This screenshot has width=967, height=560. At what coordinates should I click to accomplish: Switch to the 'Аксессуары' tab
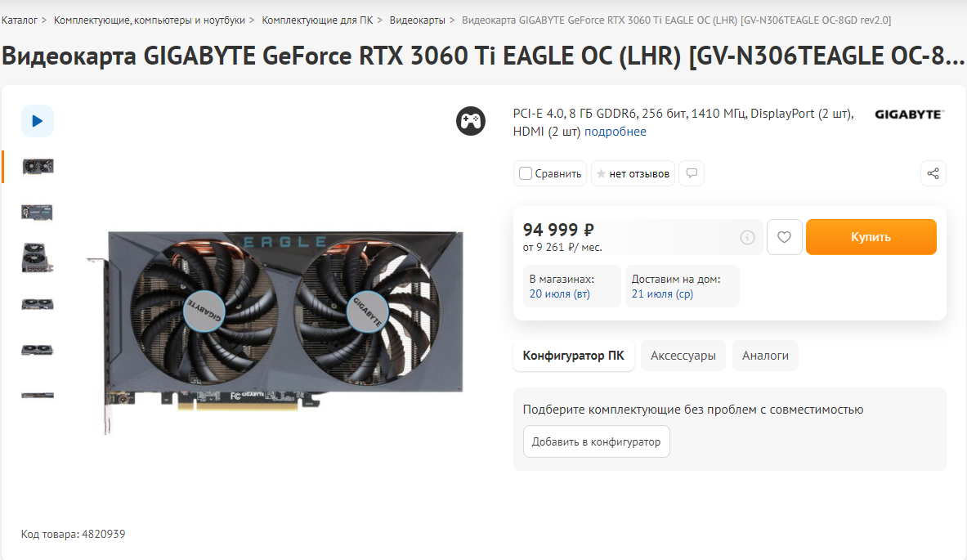tap(683, 356)
